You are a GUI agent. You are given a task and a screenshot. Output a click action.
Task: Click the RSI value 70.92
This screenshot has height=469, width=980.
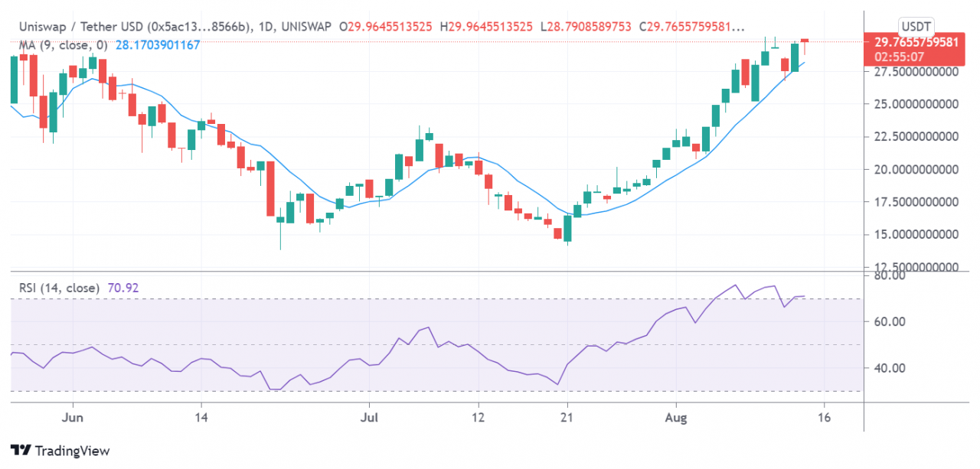[x=124, y=288]
